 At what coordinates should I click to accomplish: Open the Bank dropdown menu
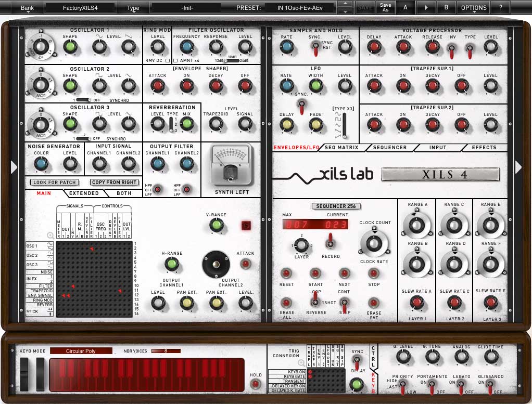tap(27, 8)
